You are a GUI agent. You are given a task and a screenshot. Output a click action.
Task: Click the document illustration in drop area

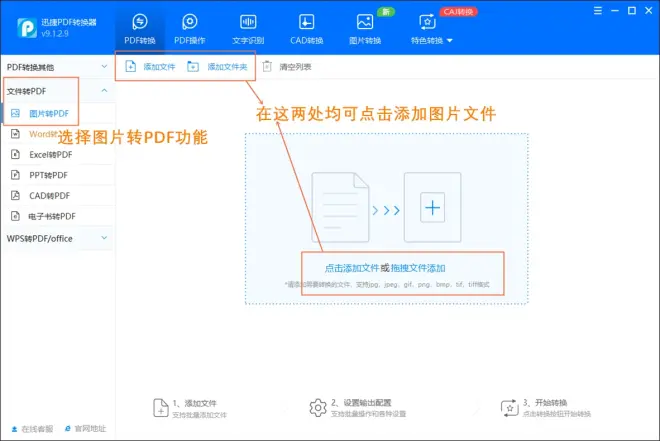click(x=340, y=207)
